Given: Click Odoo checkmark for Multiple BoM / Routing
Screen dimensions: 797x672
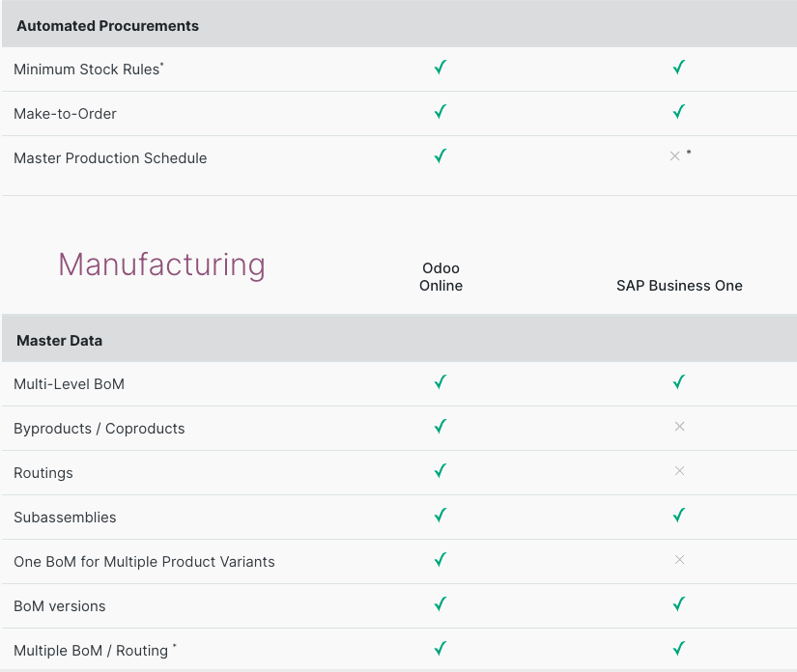Looking at the screenshot, I should pyautogui.click(x=441, y=649).
